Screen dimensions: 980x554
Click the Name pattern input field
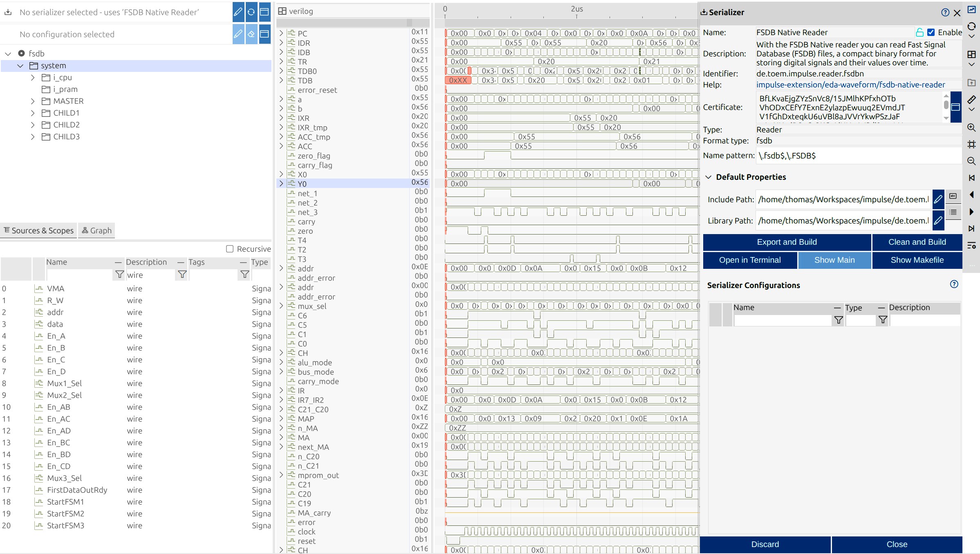[859, 155]
